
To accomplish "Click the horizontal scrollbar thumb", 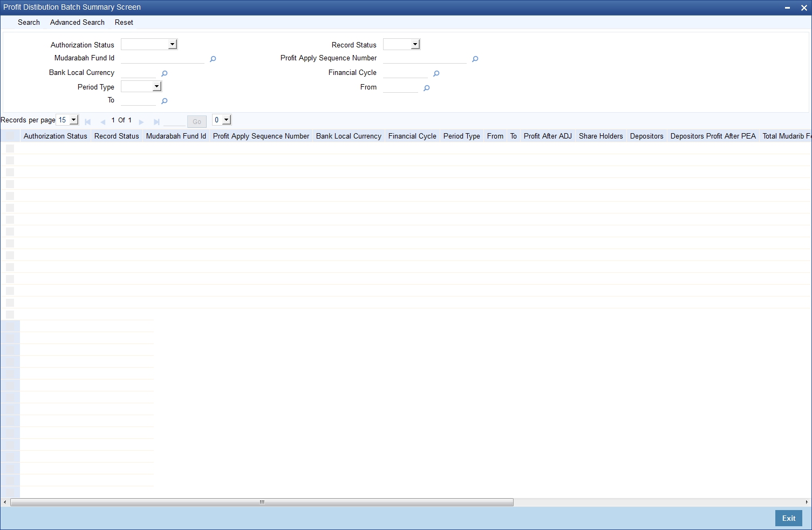I will [262, 502].
